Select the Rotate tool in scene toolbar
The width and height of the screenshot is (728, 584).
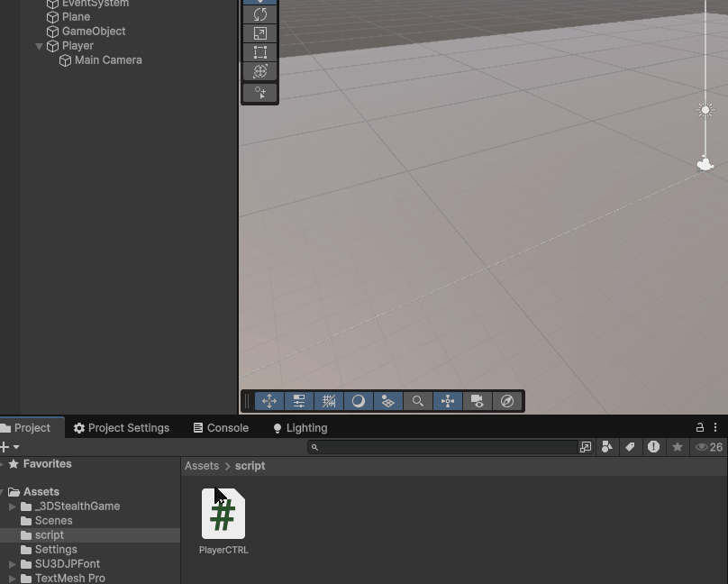(260, 14)
